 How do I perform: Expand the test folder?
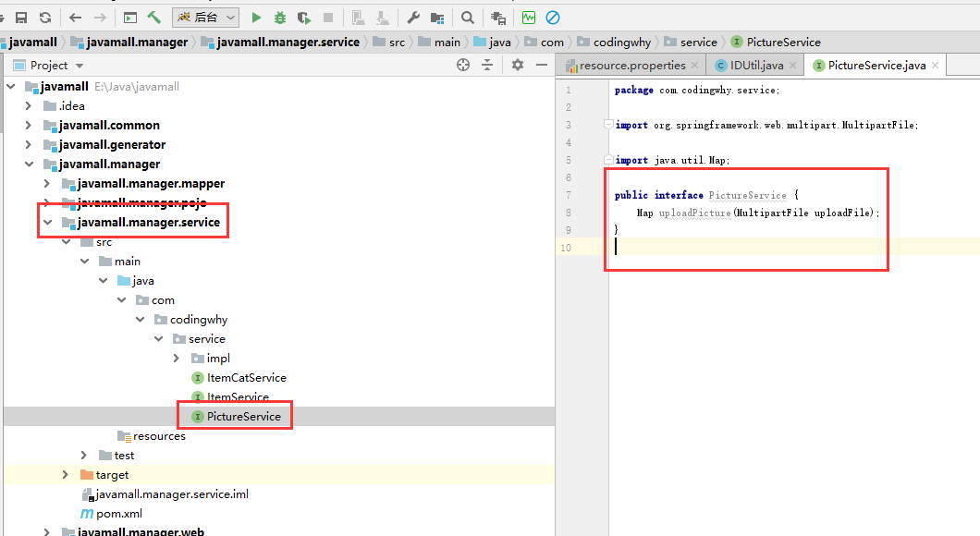(x=84, y=455)
